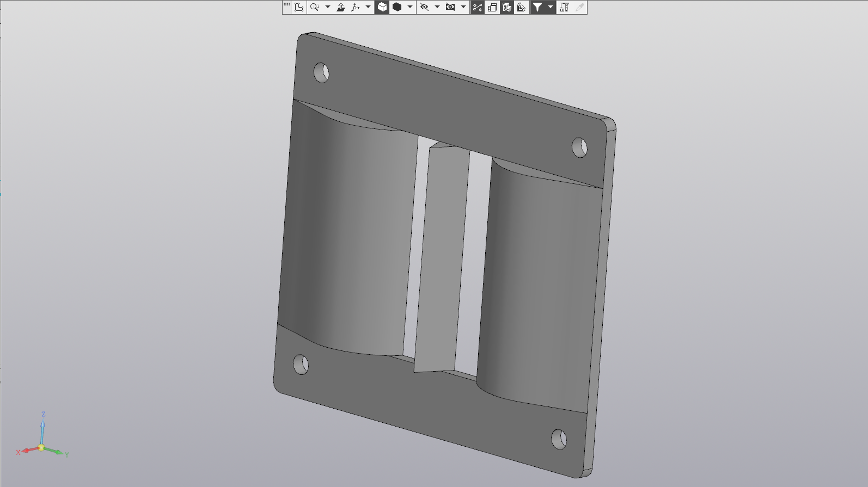This screenshot has height=487, width=868.
Task: Toggle the section view cube icon
Action: coord(507,7)
